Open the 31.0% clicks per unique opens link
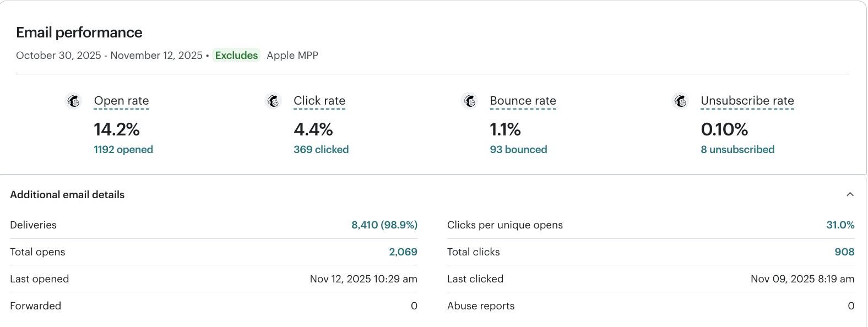This screenshot has width=868, height=327. click(x=840, y=225)
